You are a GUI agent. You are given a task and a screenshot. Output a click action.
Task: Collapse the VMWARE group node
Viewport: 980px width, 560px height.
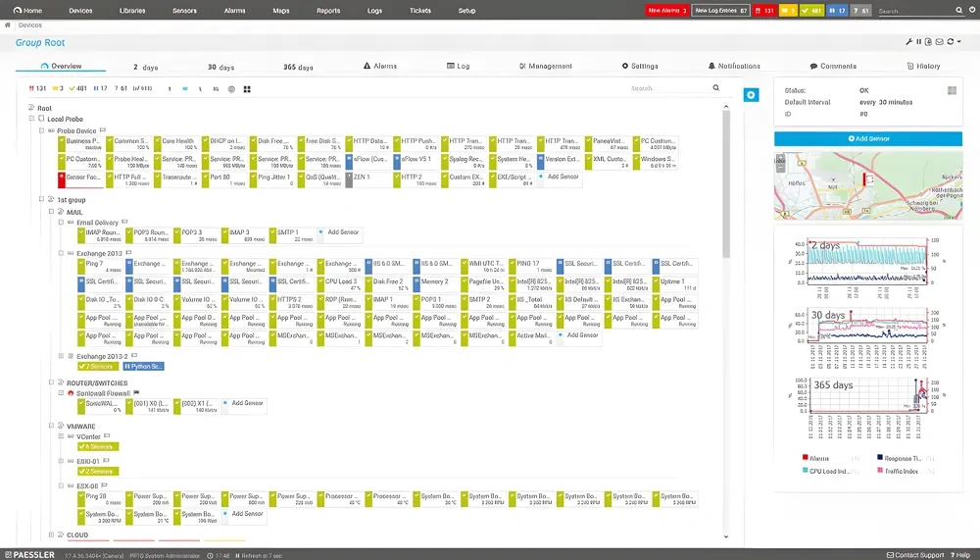coord(51,426)
